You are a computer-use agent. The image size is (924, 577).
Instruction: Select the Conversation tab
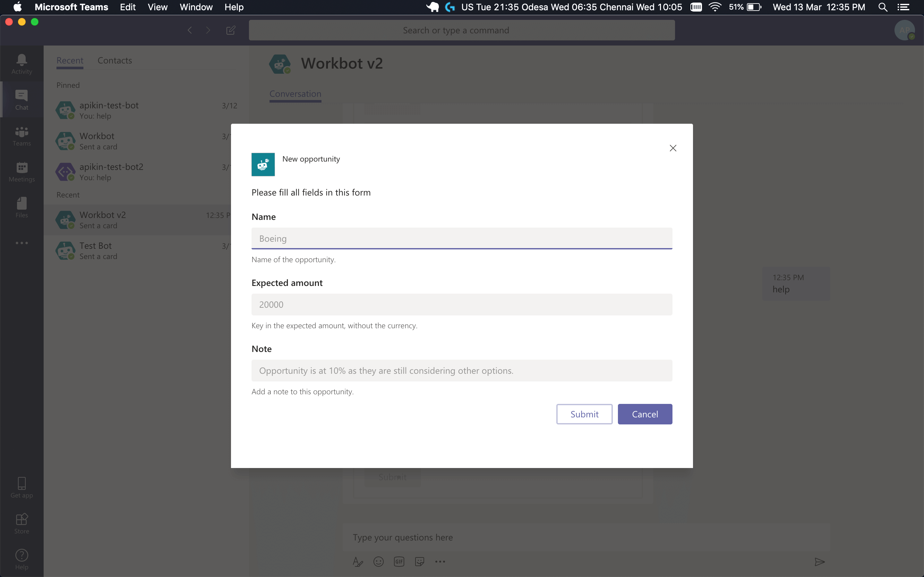296,93
